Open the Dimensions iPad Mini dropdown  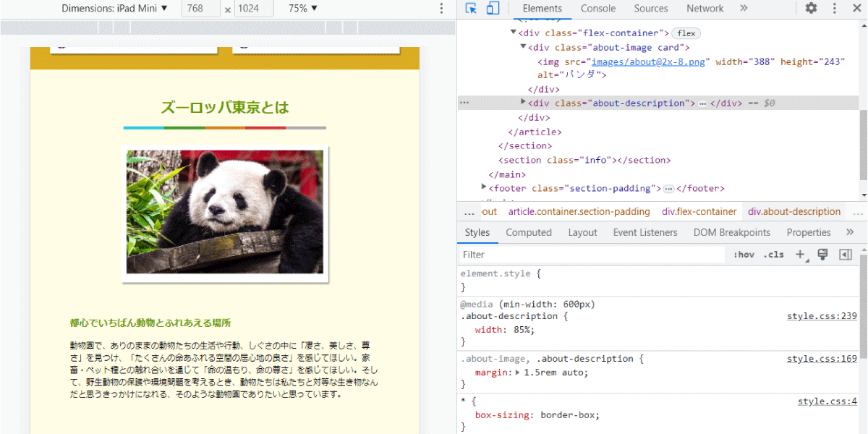pyautogui.click(x=114, y=9)
